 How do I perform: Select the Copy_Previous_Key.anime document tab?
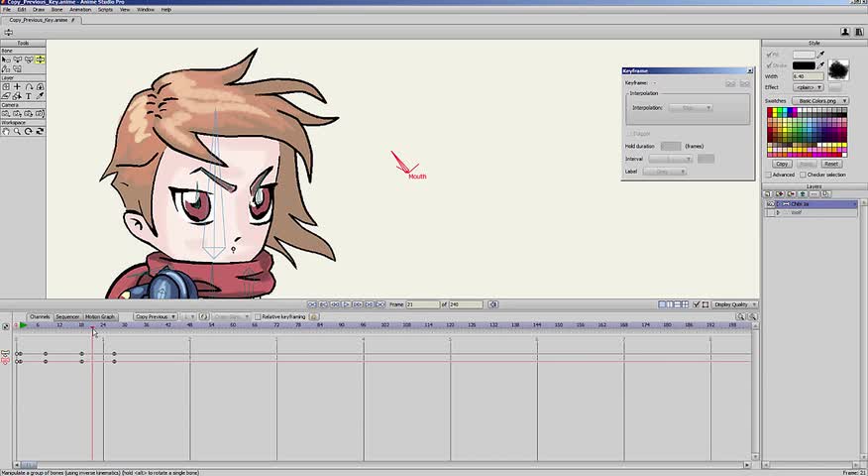pos(42,20)
